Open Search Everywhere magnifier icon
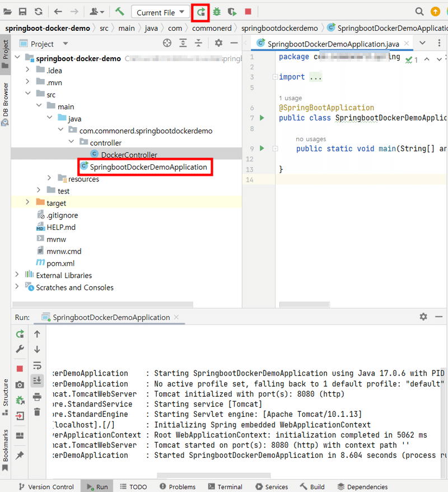The image size is (448, 492). (419, 12)
